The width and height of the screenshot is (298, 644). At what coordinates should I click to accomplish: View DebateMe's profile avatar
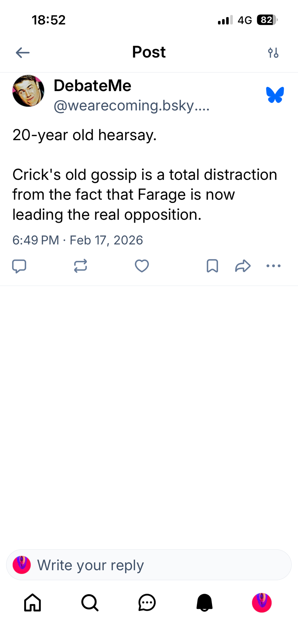coord(28,91)
